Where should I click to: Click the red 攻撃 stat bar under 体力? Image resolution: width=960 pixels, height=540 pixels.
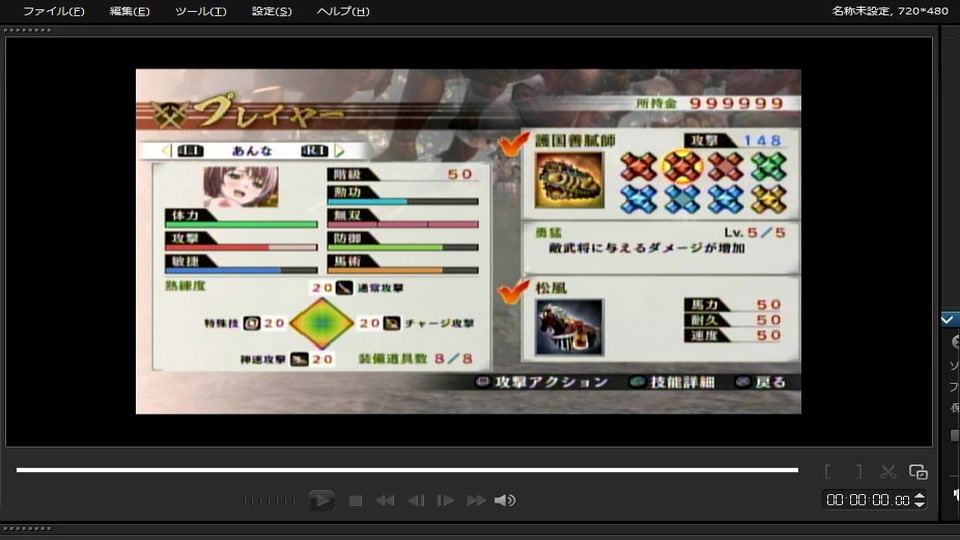pyautogui.click(x=241, y=247)
